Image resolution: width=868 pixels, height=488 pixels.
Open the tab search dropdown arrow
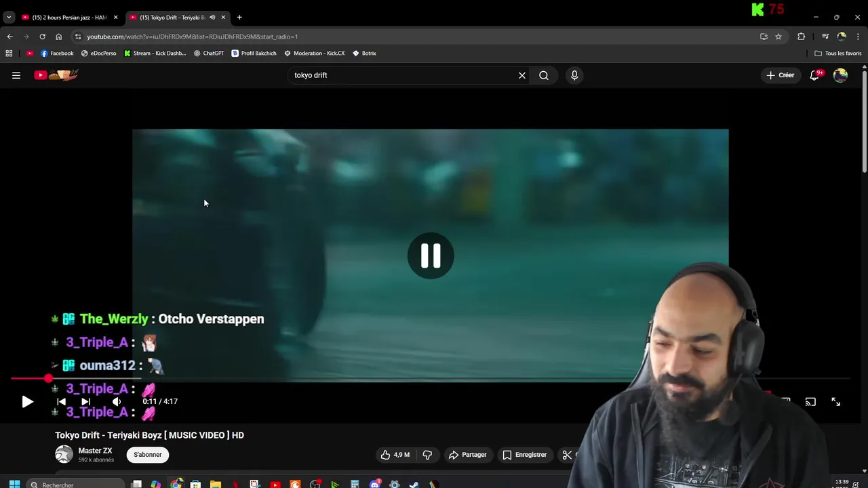coord(9,17)
